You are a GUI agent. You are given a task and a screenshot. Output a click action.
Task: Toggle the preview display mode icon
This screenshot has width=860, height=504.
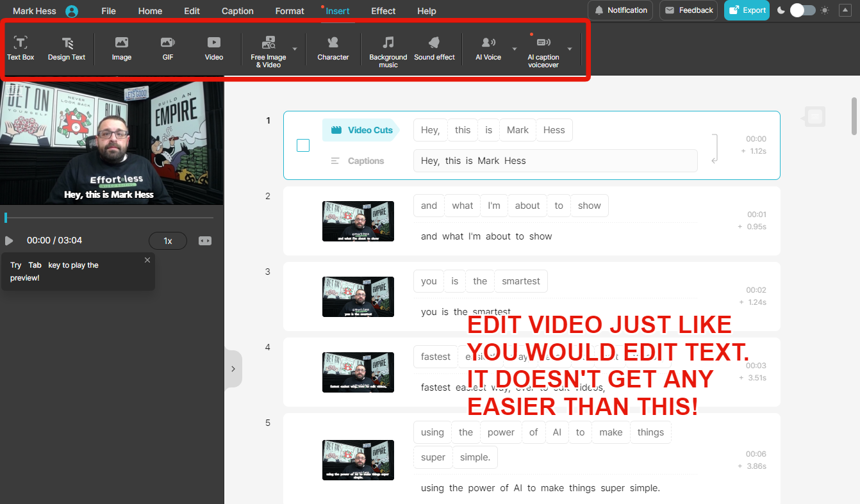coord(205,241)
